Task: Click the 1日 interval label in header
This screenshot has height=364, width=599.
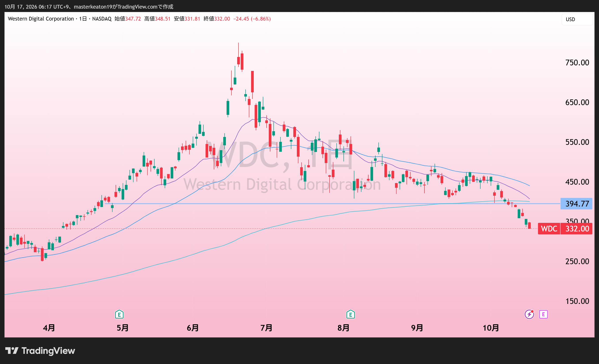Action: 83,19
